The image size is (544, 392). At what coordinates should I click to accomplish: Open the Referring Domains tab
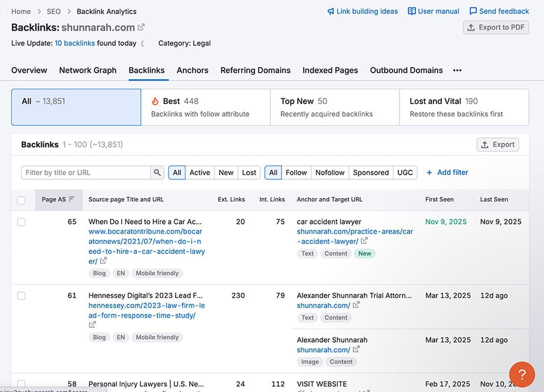point(255,70)
